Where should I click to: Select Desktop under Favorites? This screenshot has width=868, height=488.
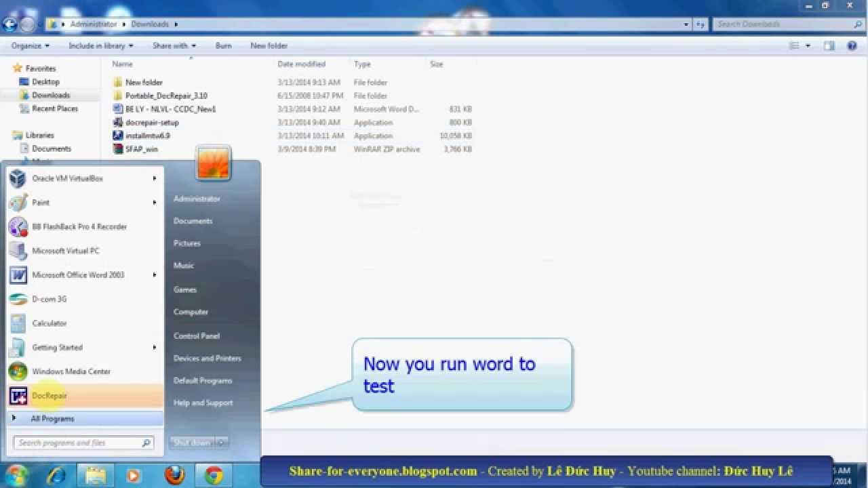45,82
